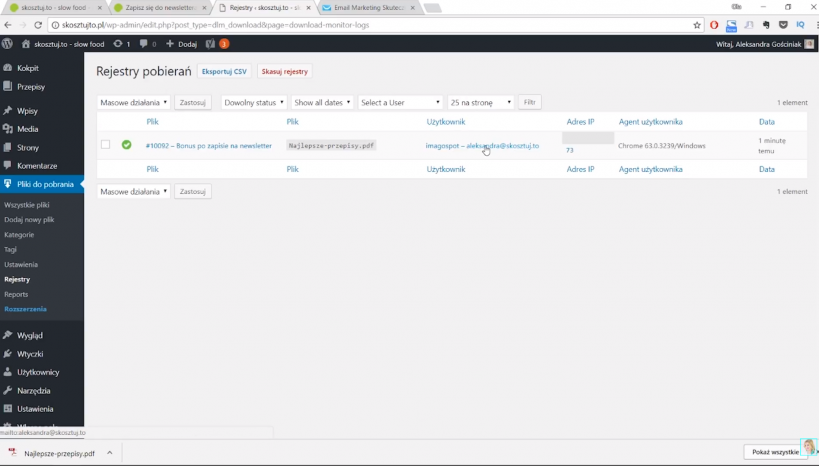
Task: Open Wszystkie pliki submenu
Action: [27, 205]
